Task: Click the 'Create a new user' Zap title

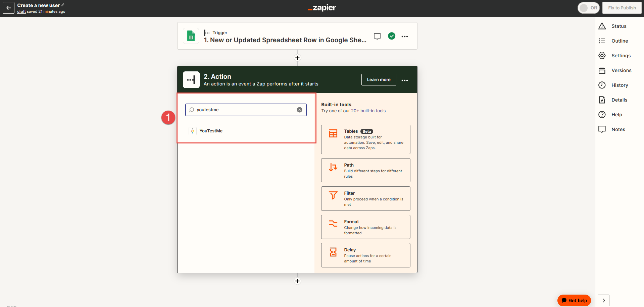Action: tap(38, 5)
